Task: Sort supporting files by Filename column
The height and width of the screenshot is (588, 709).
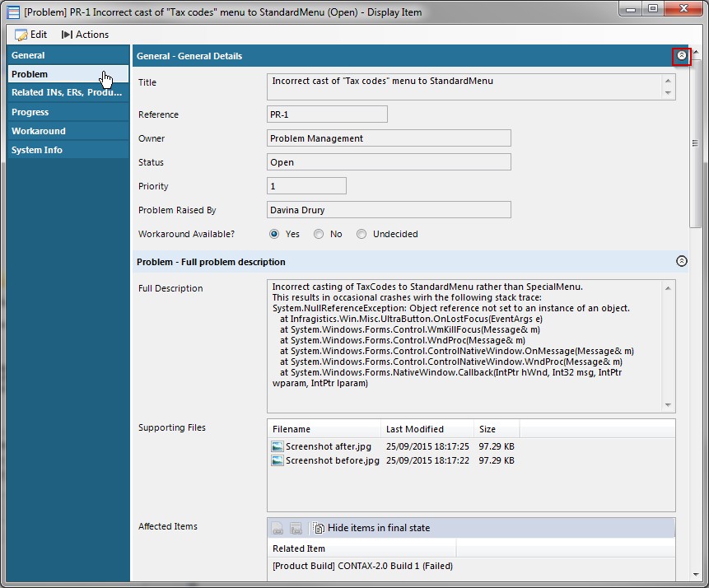Action: pos(324,429)
